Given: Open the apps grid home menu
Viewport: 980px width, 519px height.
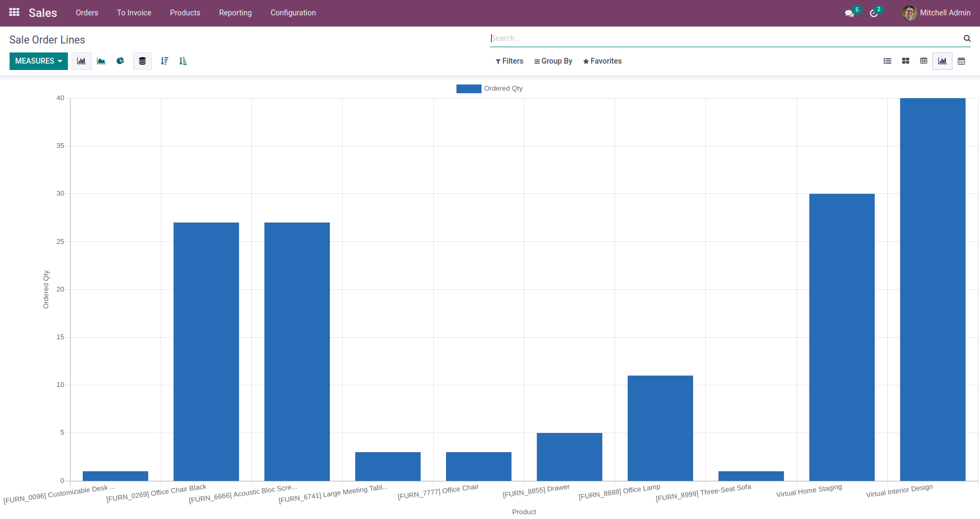Looking at the screenshot, I should [x=14, y=12].
